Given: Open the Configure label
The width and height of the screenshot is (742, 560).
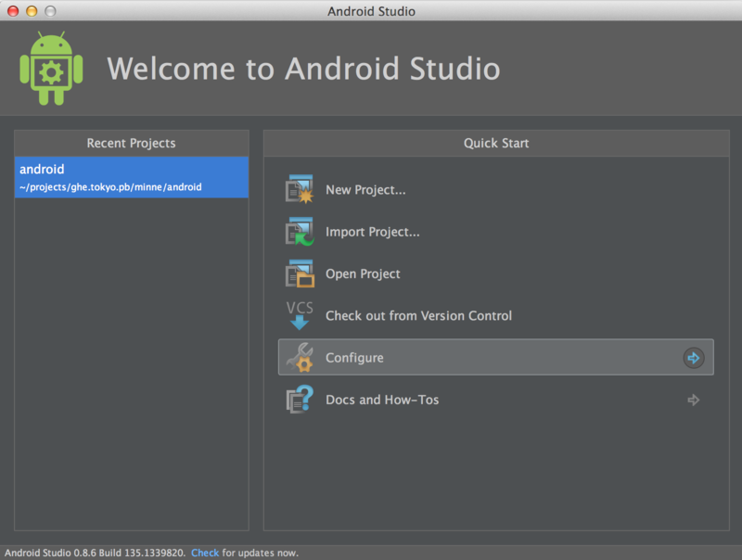Looking at the screenshot, I should pyautogui.click(x=354, y=358).
